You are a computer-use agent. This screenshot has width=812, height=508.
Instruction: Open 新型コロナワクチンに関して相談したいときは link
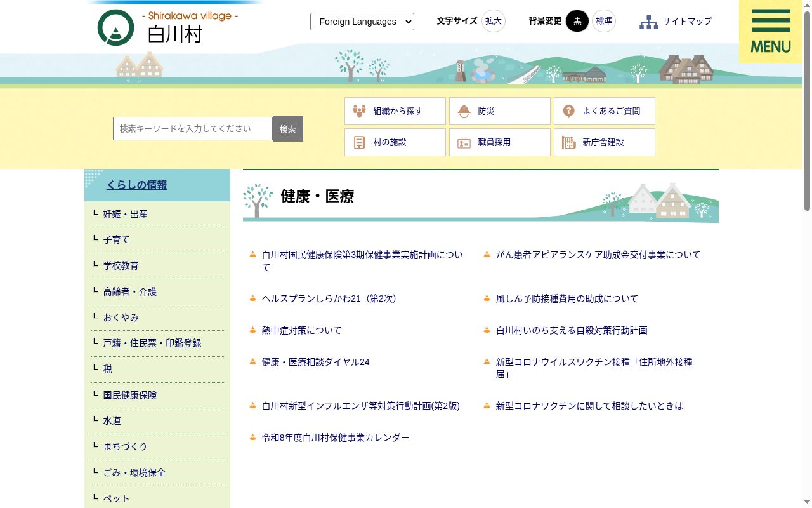[589, 406]
